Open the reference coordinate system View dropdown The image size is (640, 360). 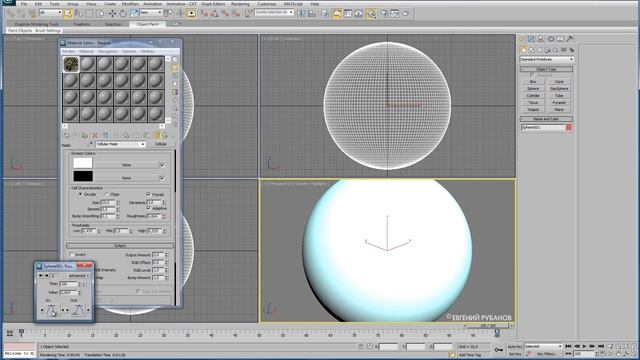[x=151, y=13]
